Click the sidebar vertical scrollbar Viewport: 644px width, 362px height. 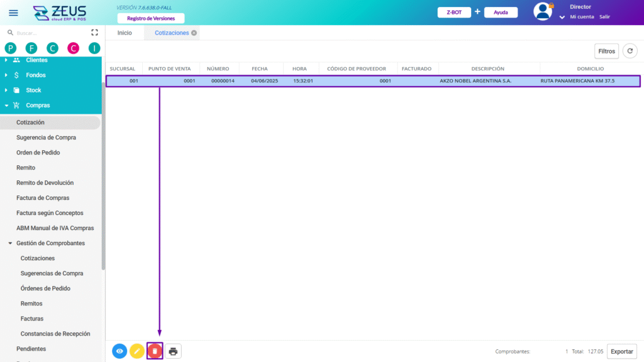coord(103,176)
